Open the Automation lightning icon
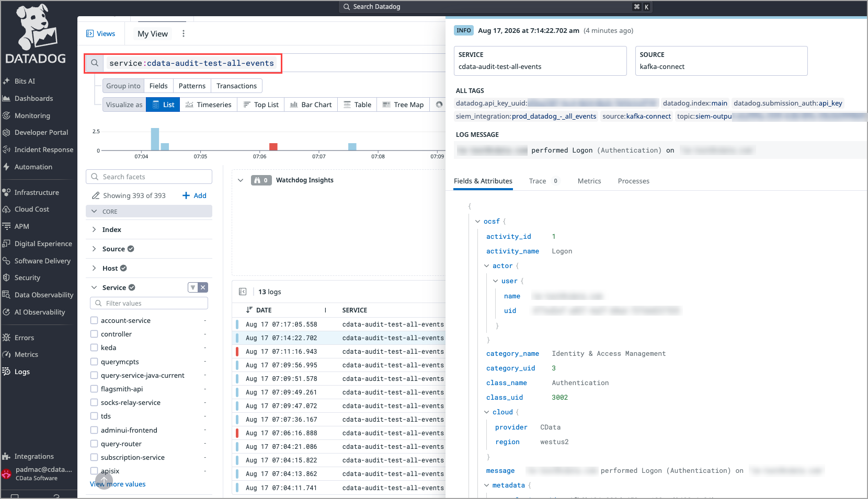 click(6, 167)
